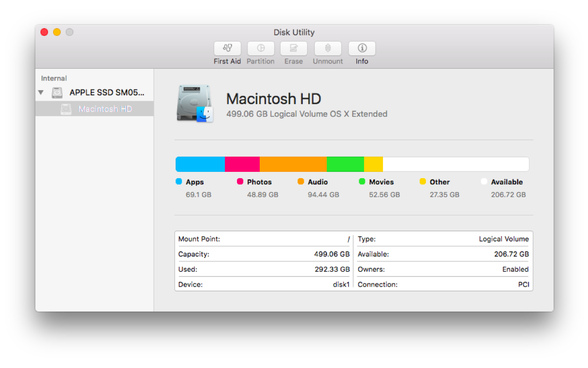Image resolution: width=588 pixels, height=368 pixels.
Task: Click the green Movies legend dot
Action: point(362,182)
